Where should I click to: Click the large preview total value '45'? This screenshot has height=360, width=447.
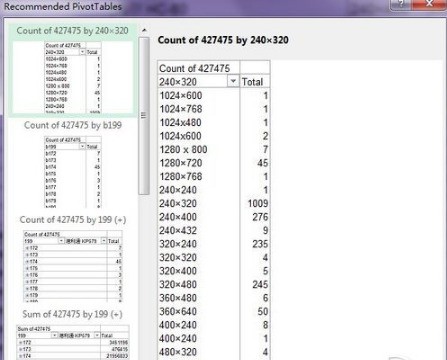tap(262, 163)
